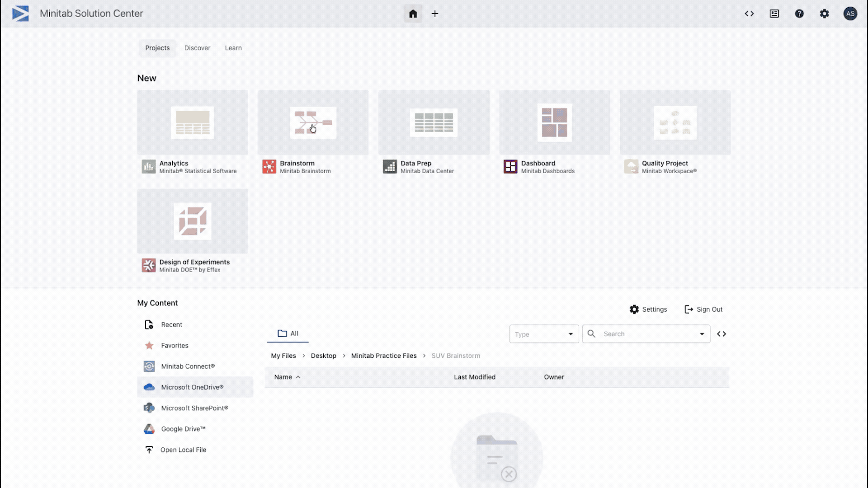Go to the Home icon tab
Screen dimensions: 868x488
(413, 14)
